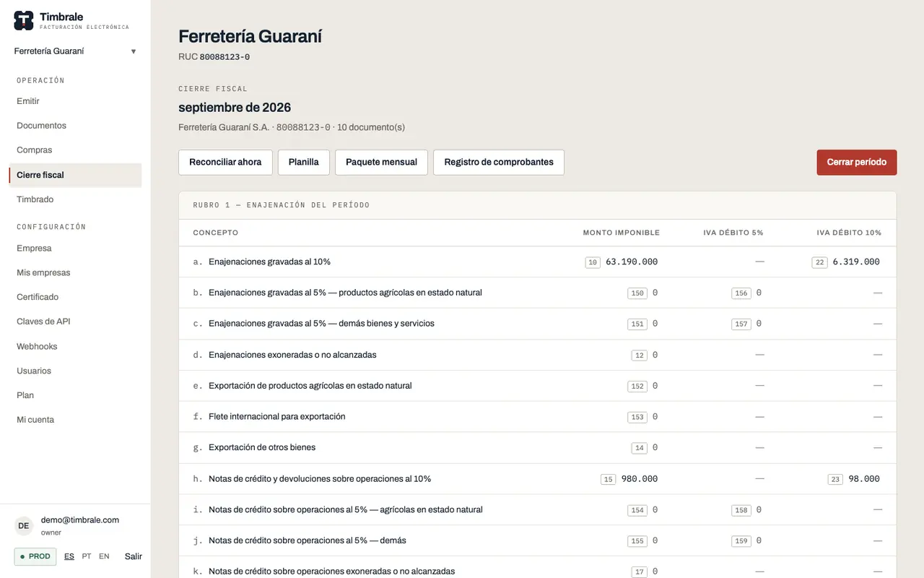Click row 'Exportación de otros bienes'
Viewport: 924px width, 578px height.
(538, 448)
